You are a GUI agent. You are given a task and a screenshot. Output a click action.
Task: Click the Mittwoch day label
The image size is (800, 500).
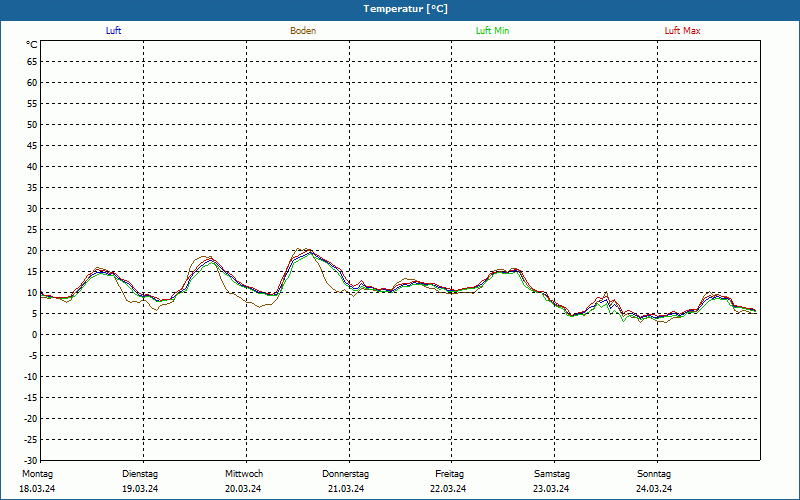pos(244,474)
